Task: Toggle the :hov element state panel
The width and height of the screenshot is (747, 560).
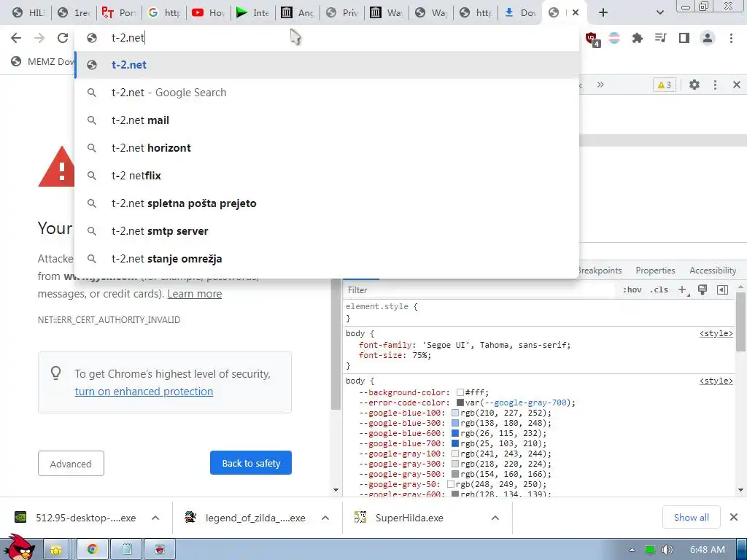Action: click(632, 289)
